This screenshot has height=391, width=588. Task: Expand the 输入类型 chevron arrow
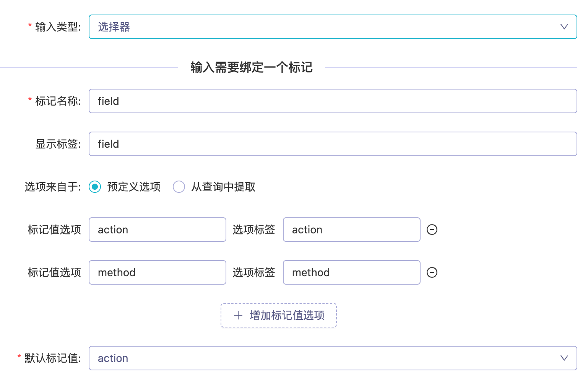tap(564, 27)
